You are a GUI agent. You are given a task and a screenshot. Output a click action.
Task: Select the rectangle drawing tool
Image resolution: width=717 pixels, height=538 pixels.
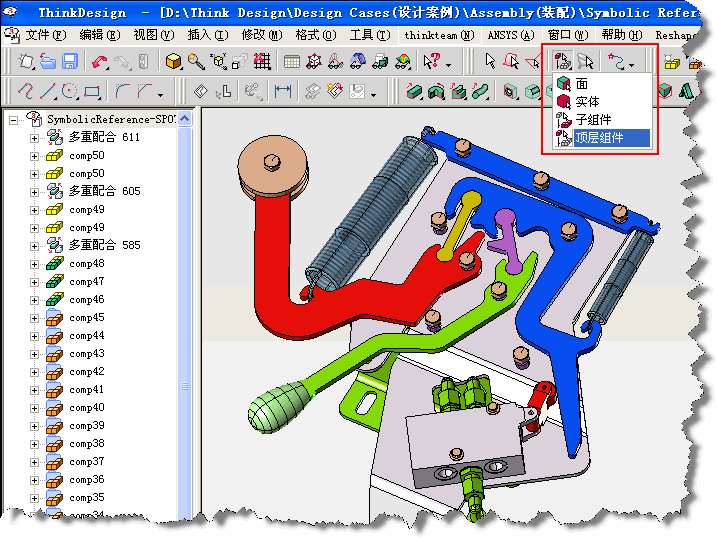[92, 91]
